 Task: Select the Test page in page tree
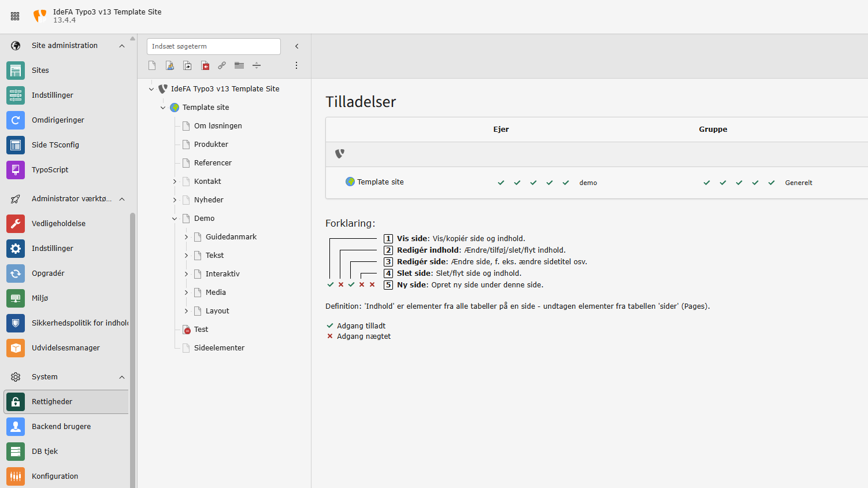tap(201, 330)
